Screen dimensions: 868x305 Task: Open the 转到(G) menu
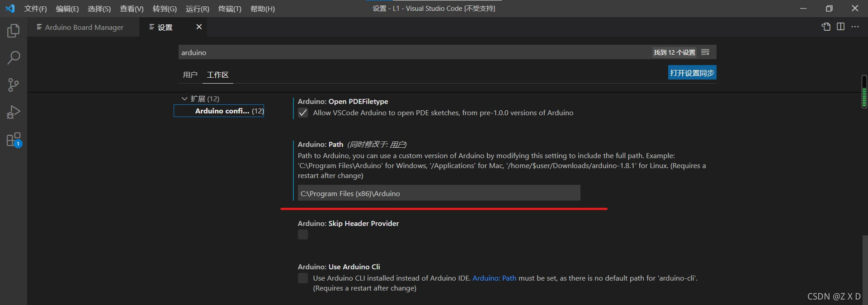click(165, 9)
